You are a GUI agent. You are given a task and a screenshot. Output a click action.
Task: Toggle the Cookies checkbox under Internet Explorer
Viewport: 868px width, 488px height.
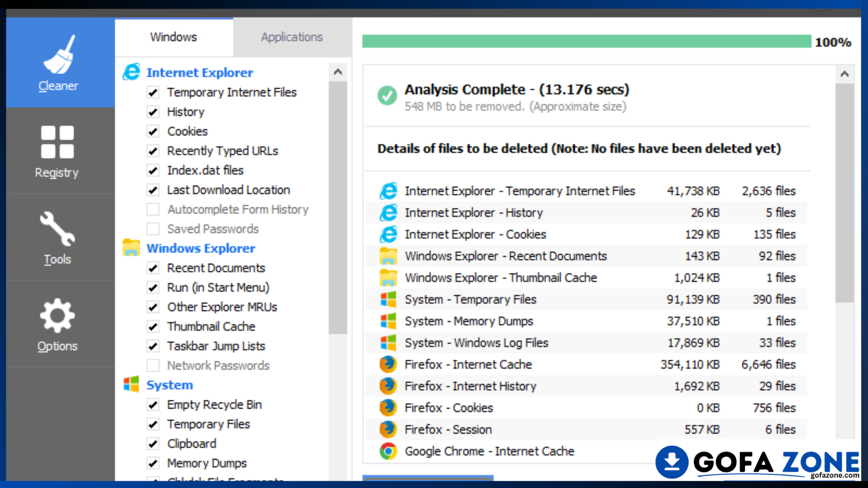[x=153, y=131]
